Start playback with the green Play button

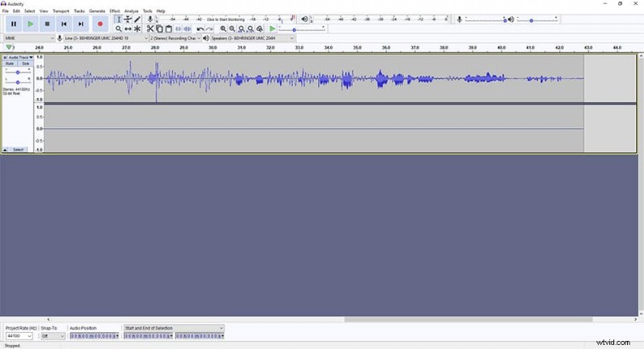(x=31, y=24)
